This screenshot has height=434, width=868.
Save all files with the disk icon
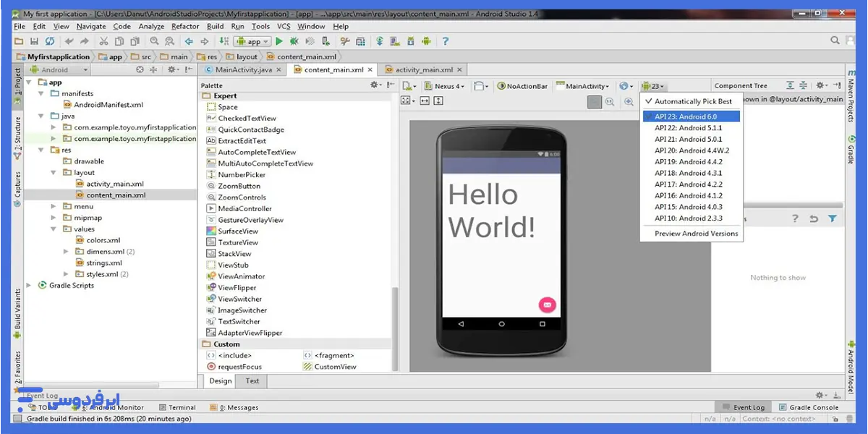pos(35,42)
